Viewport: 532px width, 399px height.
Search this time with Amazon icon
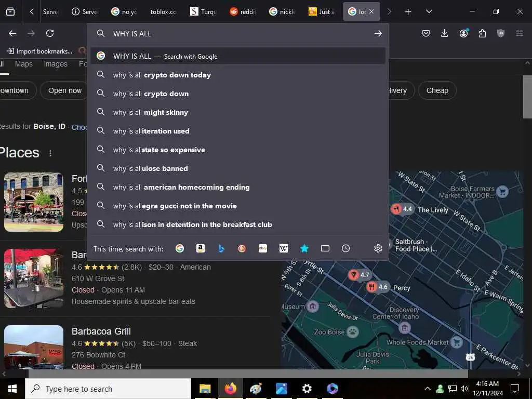[x=201, y=249]
